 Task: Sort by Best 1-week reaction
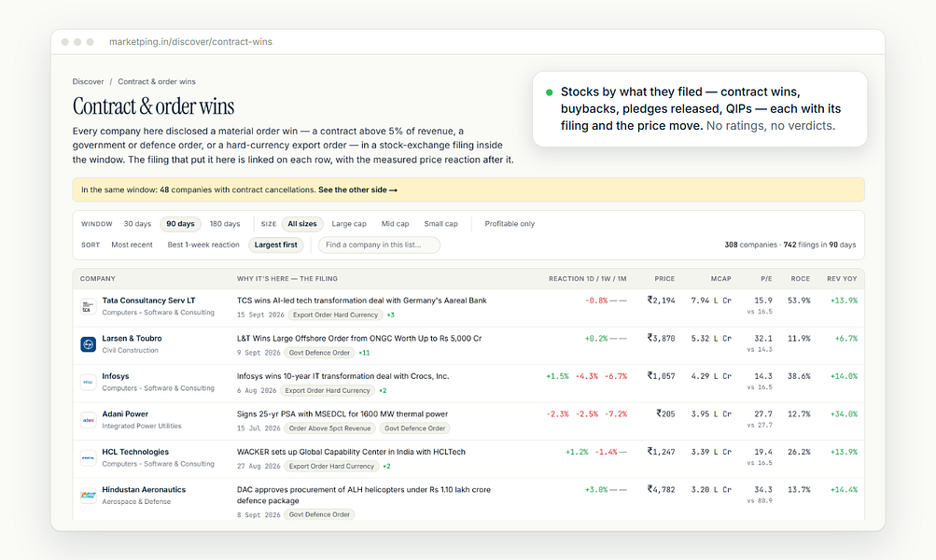(203, 245)
